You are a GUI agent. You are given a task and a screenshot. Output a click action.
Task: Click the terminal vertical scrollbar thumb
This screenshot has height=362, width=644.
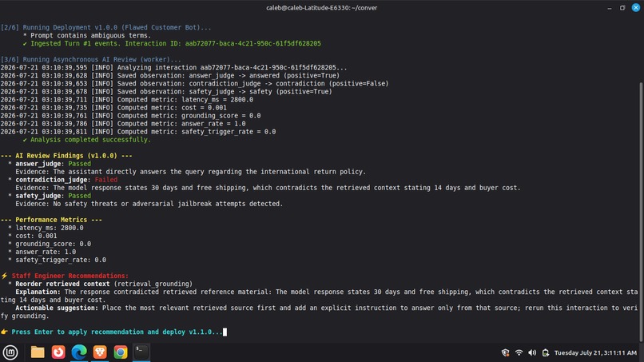coord(641,212)
